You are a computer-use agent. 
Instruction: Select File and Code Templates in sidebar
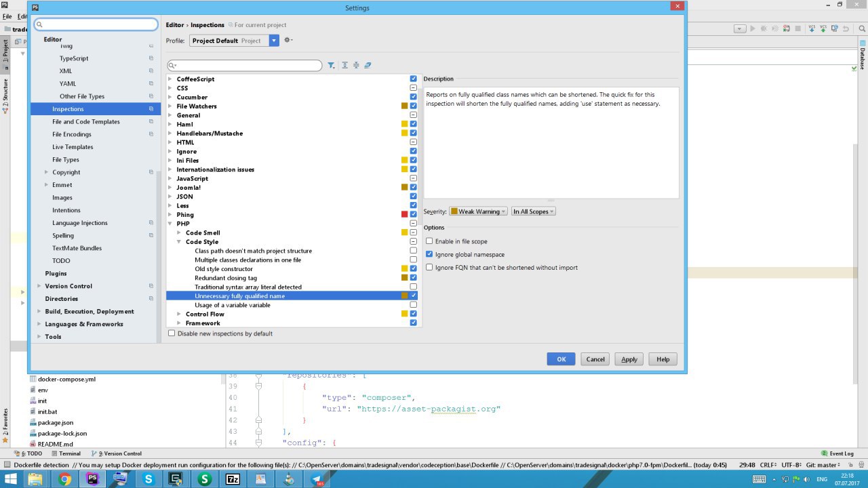pyautogui.click(x=86, y=121)
